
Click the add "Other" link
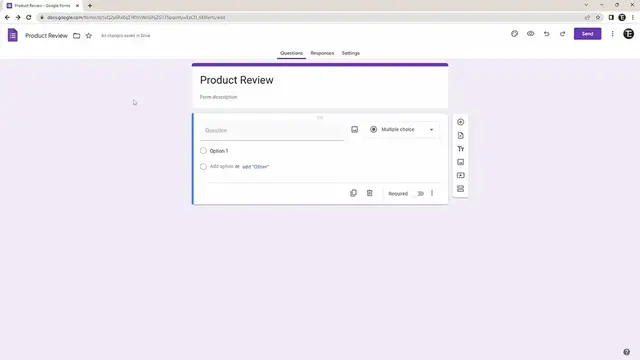click(256, 167)
